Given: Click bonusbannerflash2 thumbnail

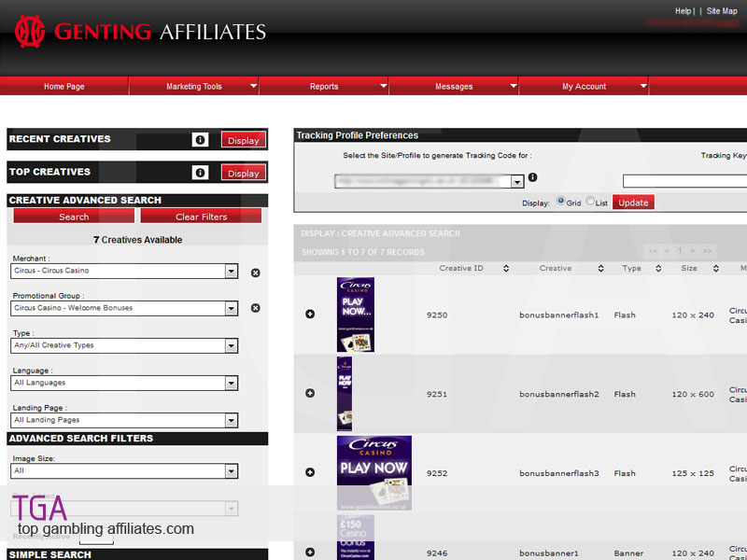Looking at the screenshot, I should click(345, 394).
